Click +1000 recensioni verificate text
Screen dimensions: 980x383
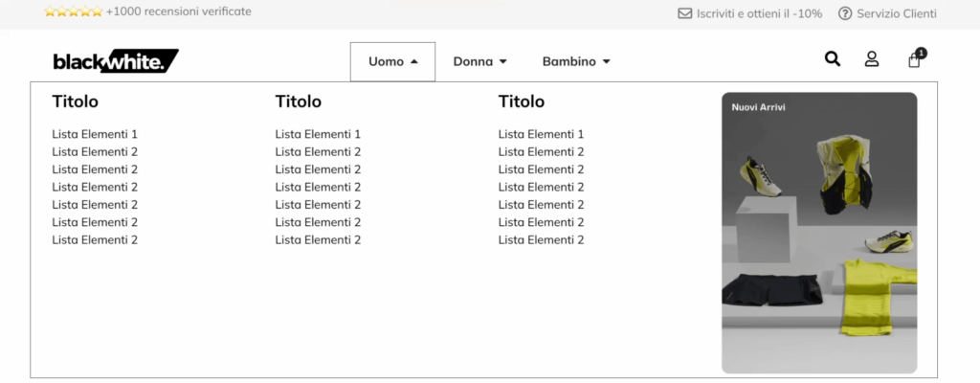(x=179, y=12)
